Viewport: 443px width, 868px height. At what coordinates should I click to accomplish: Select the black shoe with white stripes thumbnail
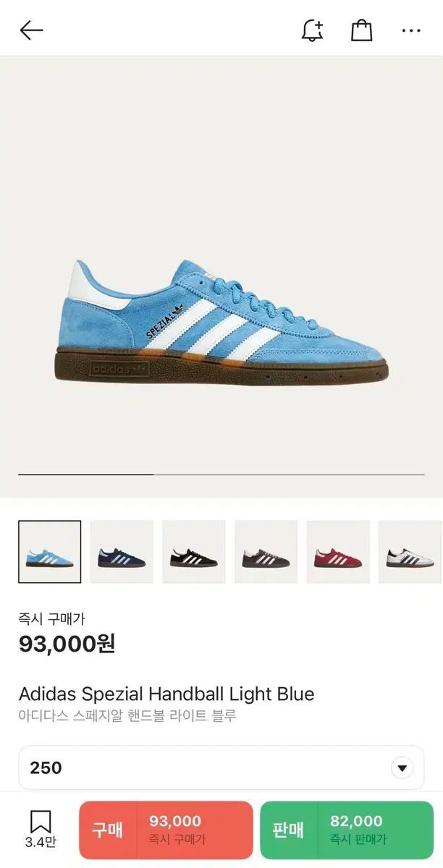[194, 552]
